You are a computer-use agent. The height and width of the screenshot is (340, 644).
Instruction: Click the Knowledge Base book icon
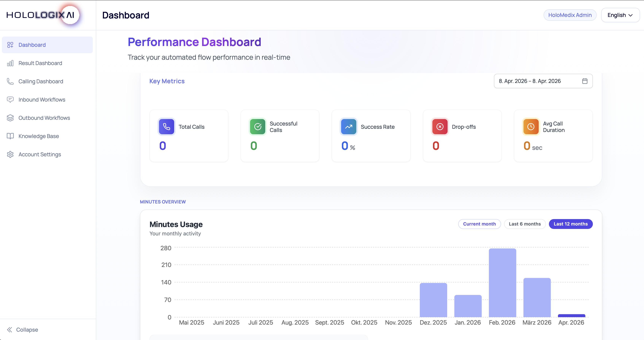click(x=10, y=136)
